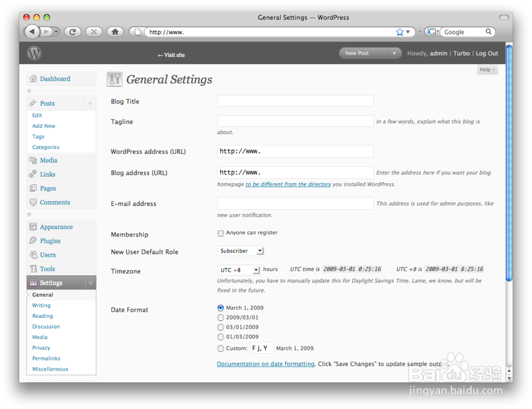Viewport: 532px width, 409px height.
Task: Click the page icon in address bar
Action: pos(138,32)
